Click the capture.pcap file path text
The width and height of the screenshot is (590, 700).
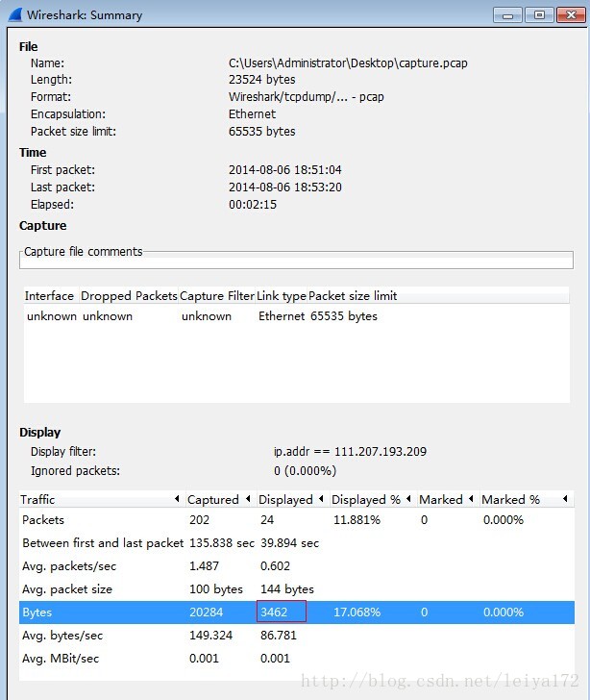coord(348,63)
